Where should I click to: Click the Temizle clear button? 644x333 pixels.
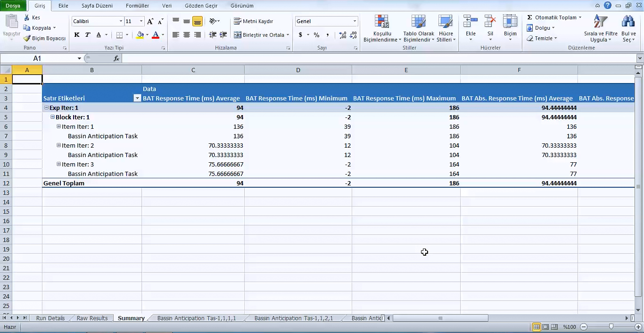coord(542,38)
